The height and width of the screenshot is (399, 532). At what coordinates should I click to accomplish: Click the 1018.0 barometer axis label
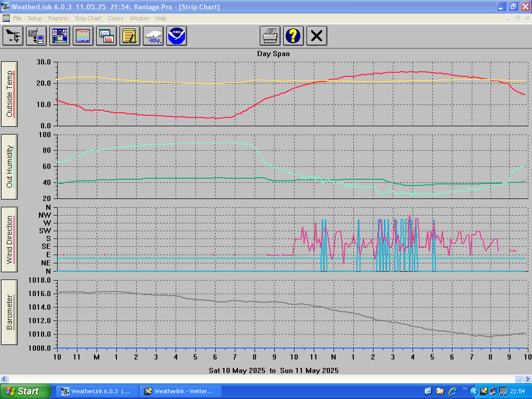[39, 280]
